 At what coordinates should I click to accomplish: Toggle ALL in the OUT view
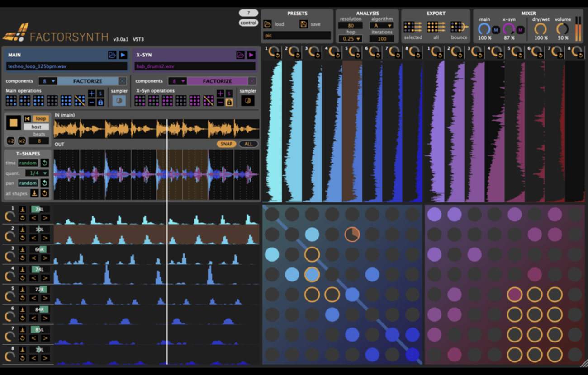[x=248, y=144]
